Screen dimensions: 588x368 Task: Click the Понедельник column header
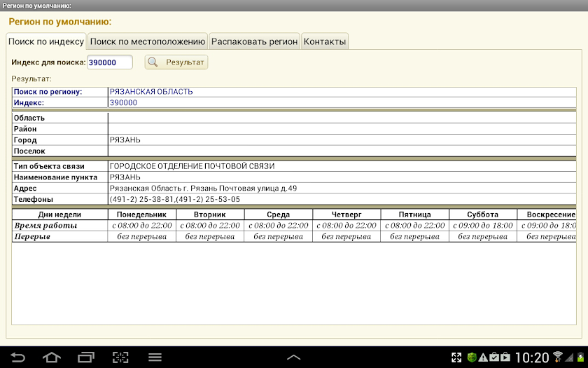[141, 214]
